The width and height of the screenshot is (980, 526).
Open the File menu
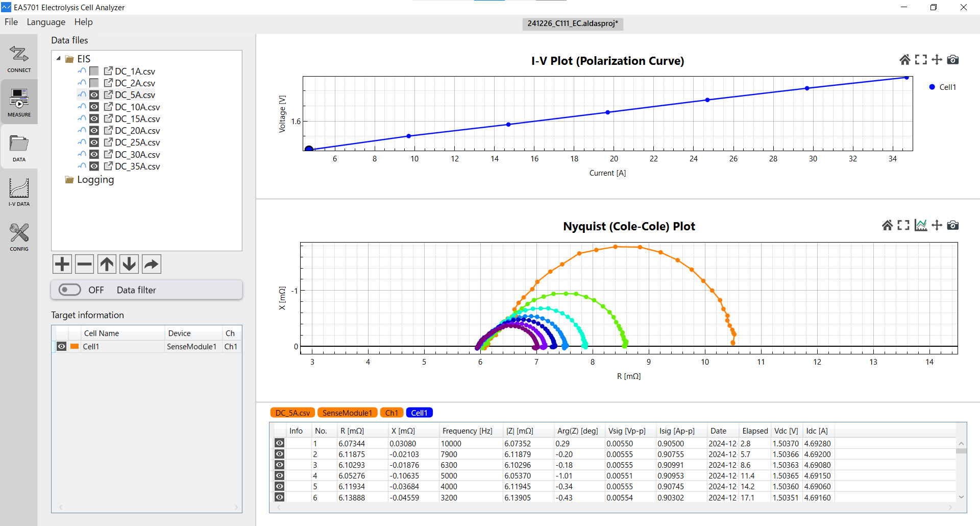(11, 22)
